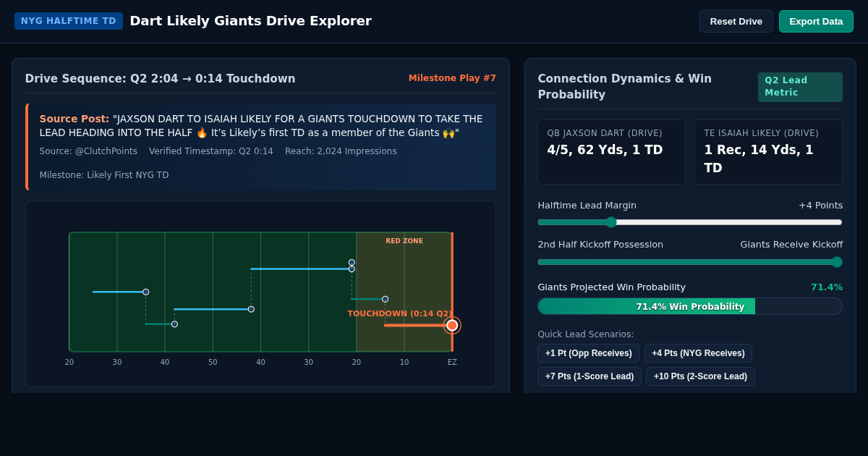The width and height of the screenshot is (868, 456).
Task: Click the Halftime Lead Margin label
Action: [587, 206]
